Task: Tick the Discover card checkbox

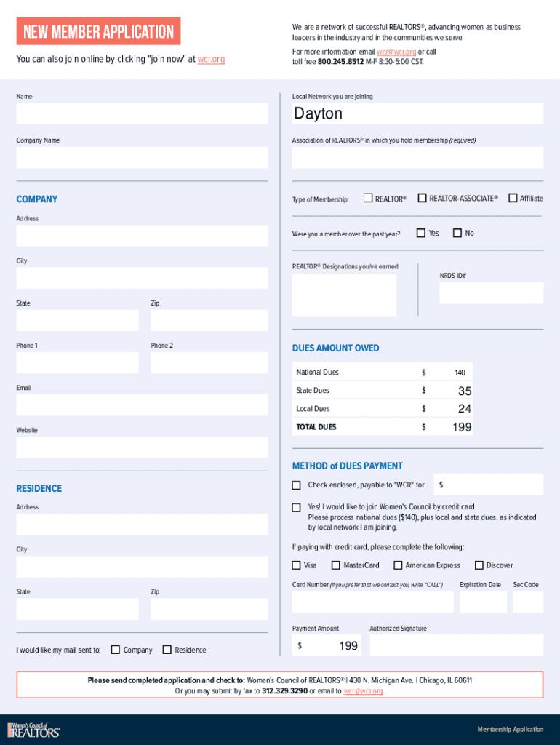Action: click(x=479, y=565)
